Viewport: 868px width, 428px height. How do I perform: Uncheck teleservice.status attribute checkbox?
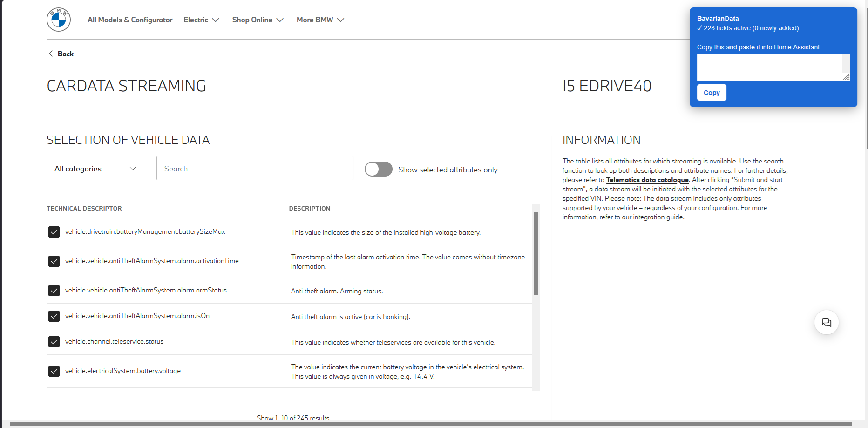click(54, 342)
